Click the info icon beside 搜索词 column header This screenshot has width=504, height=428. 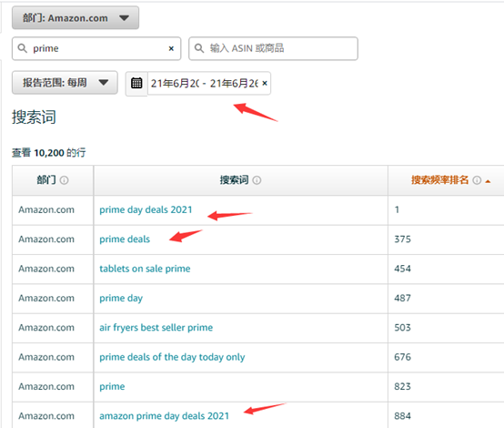click(257, 180)
